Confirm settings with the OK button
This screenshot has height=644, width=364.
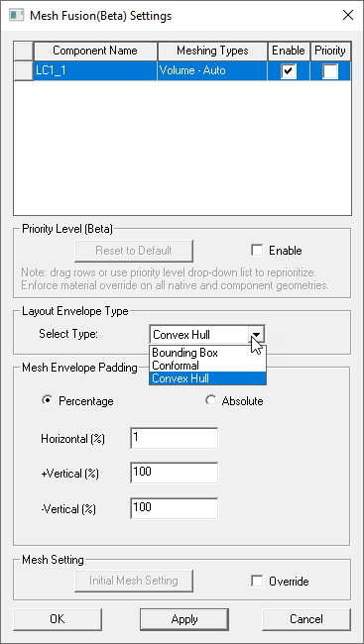58,619
